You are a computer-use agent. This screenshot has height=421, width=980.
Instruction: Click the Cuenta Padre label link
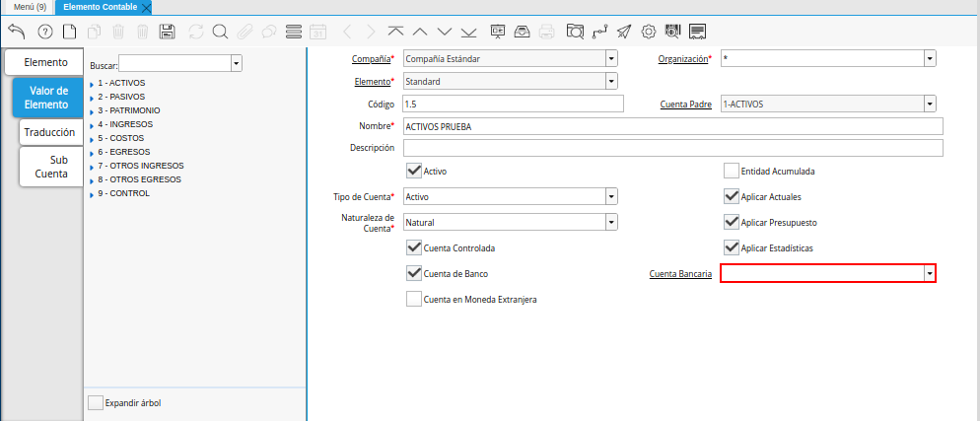(x=685, y=104)
